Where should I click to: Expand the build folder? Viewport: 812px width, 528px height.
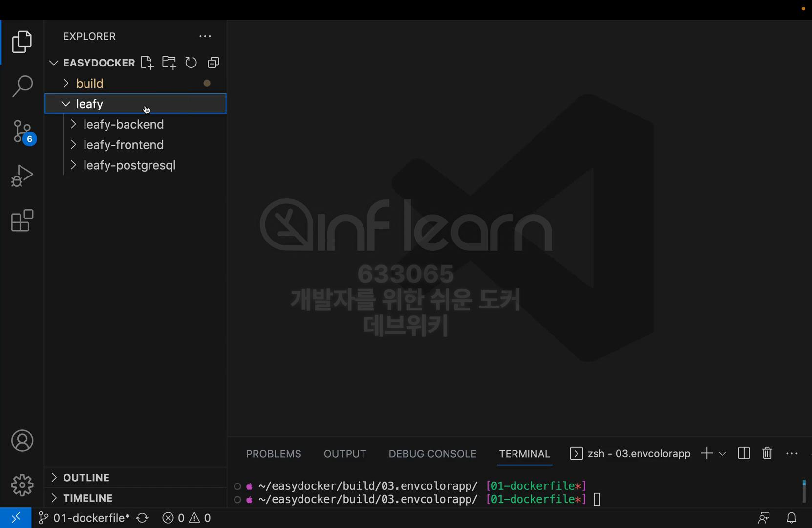pyautogui.click(x=135, y=83)
